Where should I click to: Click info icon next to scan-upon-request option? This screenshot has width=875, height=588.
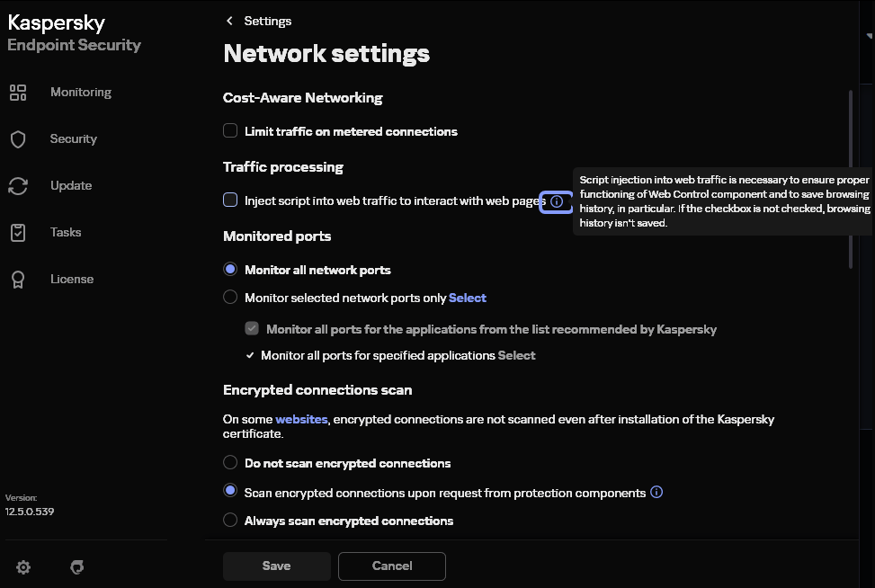pyautogui.click(x=656, y=492)
